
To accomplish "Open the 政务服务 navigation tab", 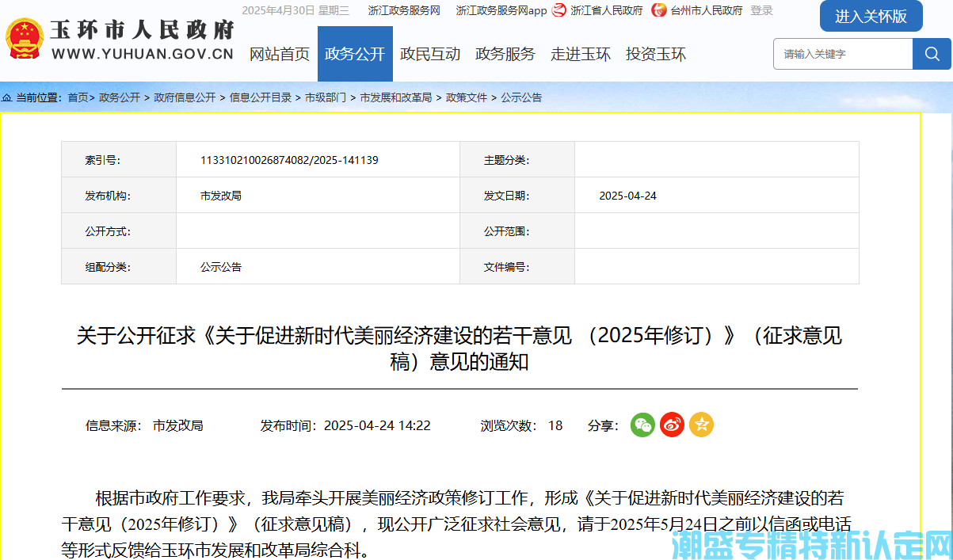I will (505, 54).
